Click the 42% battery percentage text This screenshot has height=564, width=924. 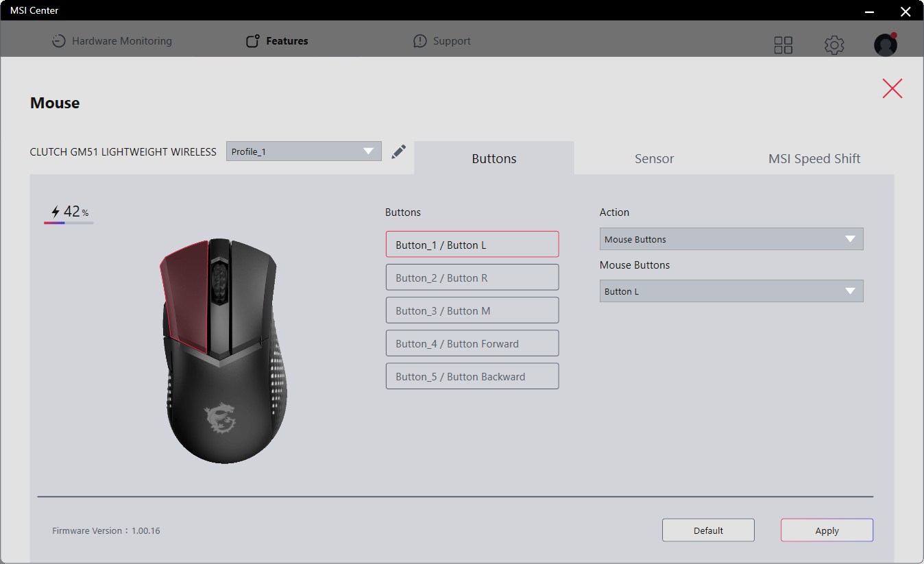(x=76, y=212)
